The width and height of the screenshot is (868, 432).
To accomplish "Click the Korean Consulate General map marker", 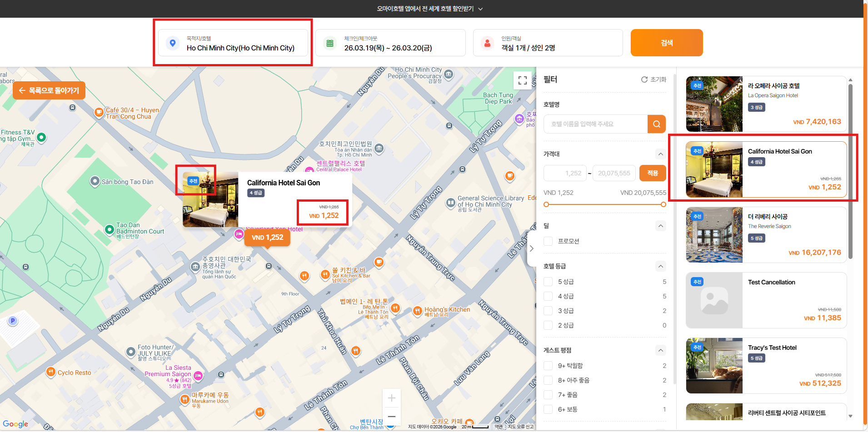I will click(195, 266).
